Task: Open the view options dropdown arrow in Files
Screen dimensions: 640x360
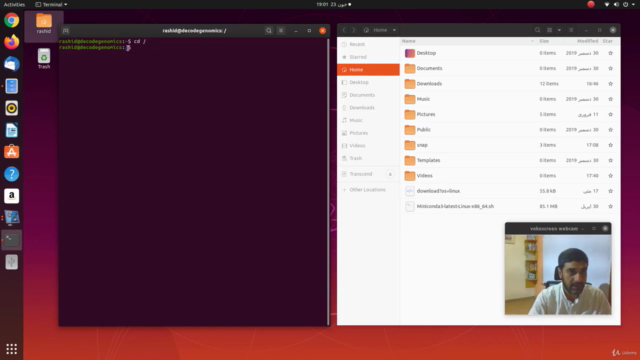Action: [x=559, y=30]
